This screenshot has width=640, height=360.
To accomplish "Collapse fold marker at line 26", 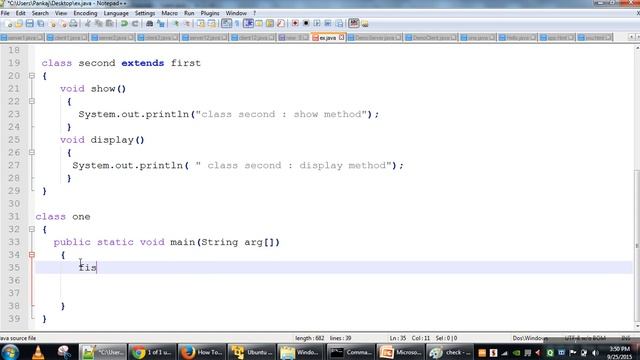I will (32, 152).
